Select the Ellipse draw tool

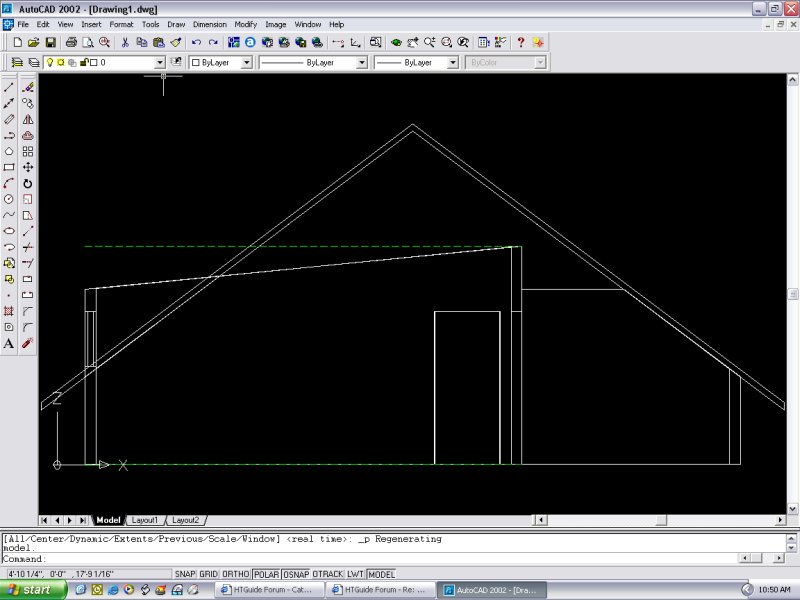click(9, 231)
